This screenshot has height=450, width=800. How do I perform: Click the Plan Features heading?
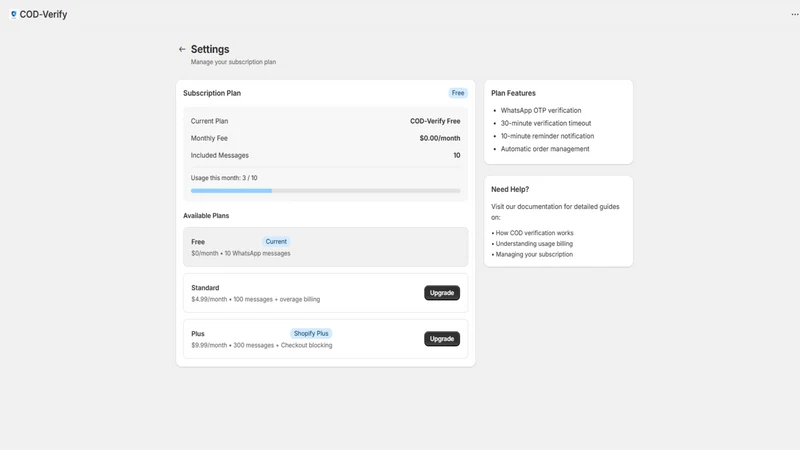513,93
